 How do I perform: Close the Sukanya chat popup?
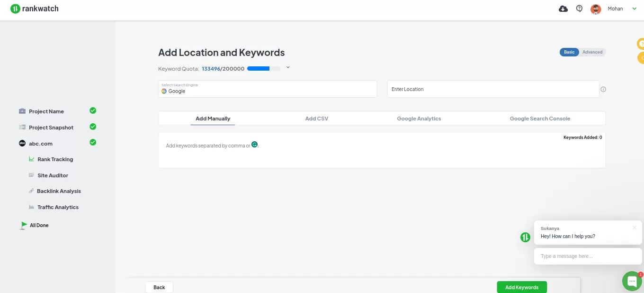click(x=634, y=228)
